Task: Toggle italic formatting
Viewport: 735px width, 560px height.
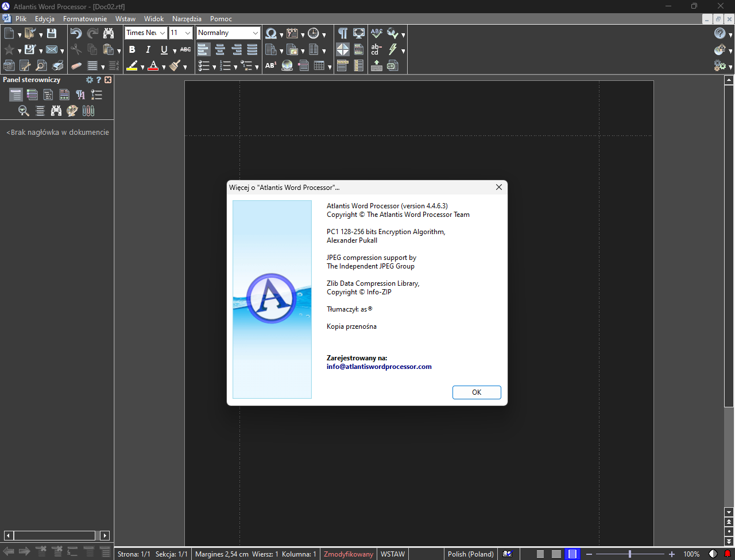Action: click(x=148, y=49)
